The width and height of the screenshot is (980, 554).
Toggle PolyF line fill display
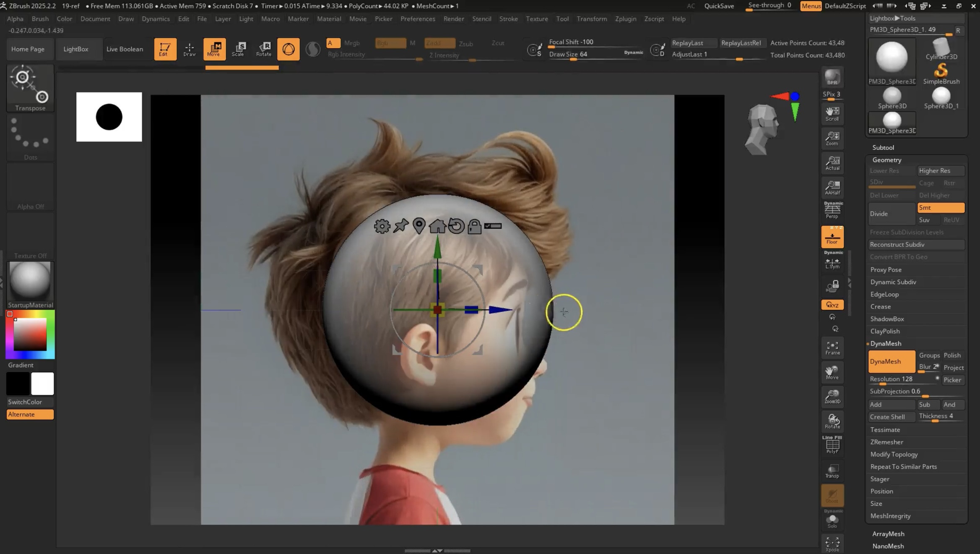(832, 445)
